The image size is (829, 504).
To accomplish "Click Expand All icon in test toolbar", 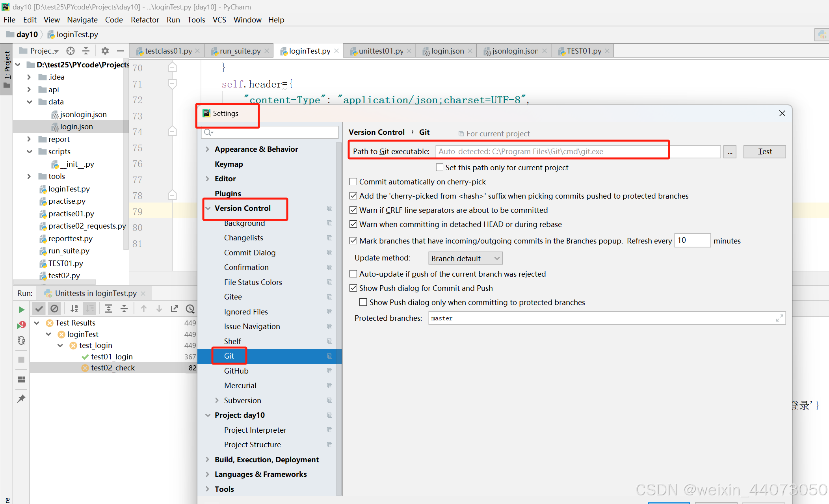I will (x=109, y=309).
